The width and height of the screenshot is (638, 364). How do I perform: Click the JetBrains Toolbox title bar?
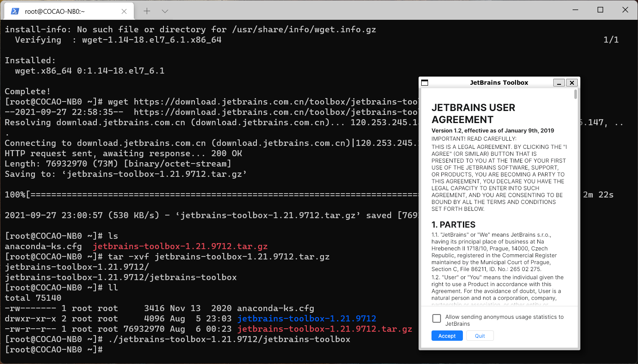click(499, 83)
